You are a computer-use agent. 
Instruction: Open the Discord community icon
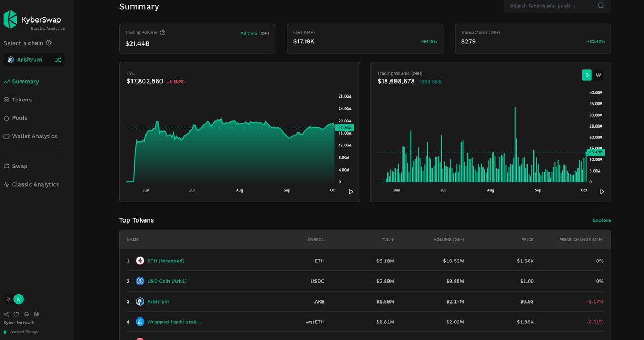coord(26,315)
